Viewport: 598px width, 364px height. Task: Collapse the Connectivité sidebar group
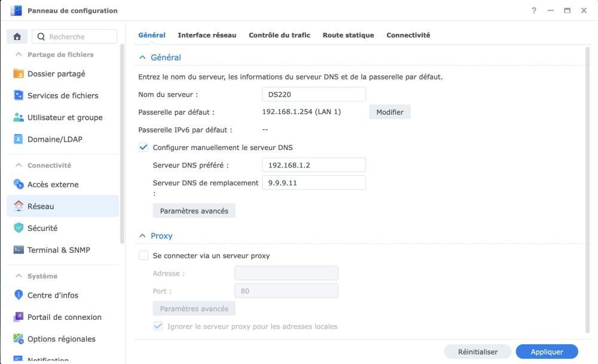pyautogui.click(x=19, y=166)
